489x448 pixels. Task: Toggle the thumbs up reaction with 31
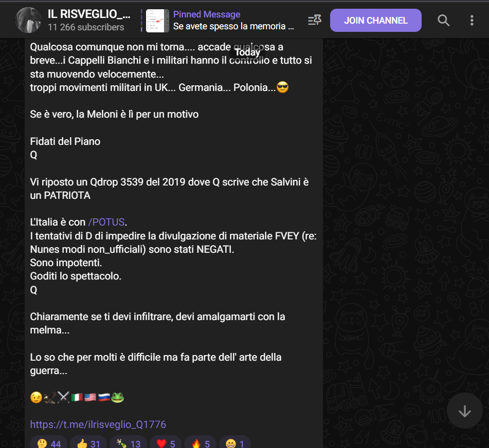coord(88,443)
